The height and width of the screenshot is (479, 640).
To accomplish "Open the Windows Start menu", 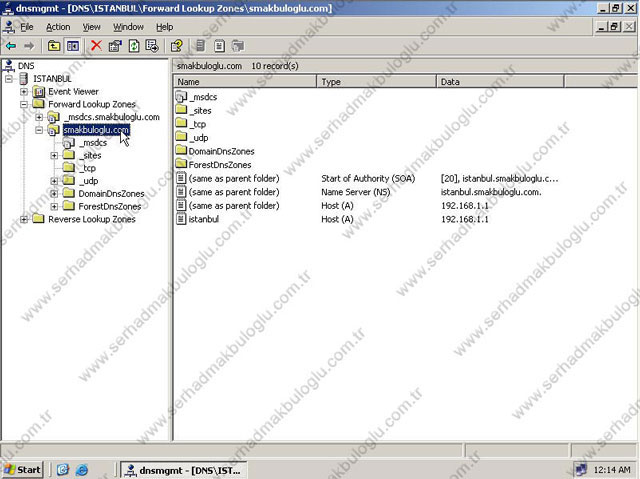I will (x=22, y=470).
